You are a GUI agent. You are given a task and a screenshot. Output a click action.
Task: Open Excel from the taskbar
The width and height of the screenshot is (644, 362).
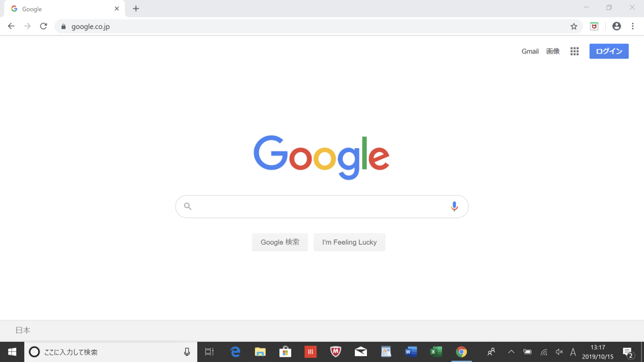pos(436,352)
